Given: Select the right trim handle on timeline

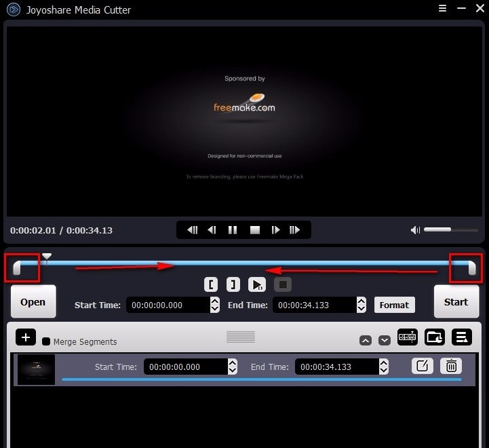Looking at the screenshot, I should pos(472,268).
